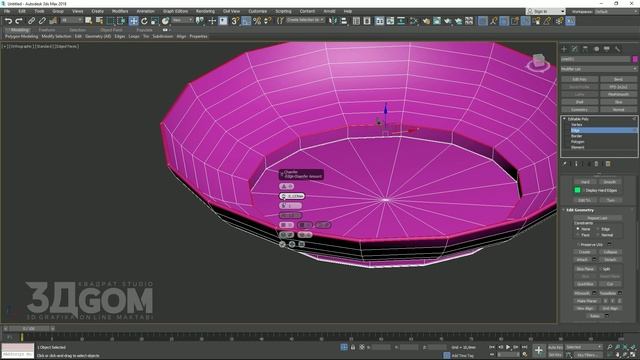Click the Use Pivot Point Center icon
The image size is (640, 360).
tap(200, 21)
